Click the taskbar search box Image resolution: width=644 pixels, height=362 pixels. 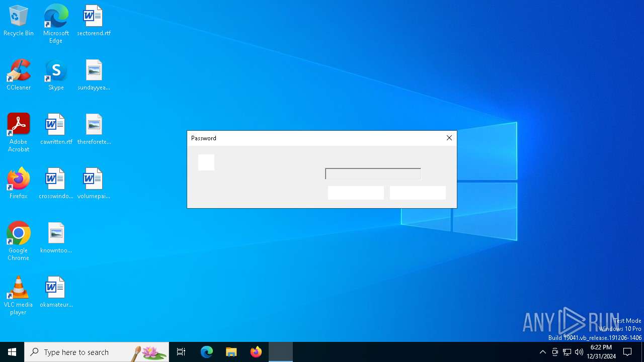coord(97,352)
